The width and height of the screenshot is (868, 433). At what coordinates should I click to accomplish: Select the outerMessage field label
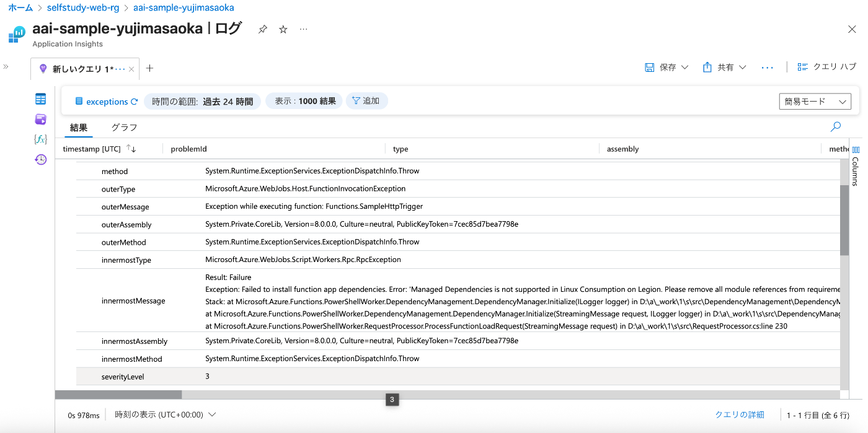[x=125, y=207]
